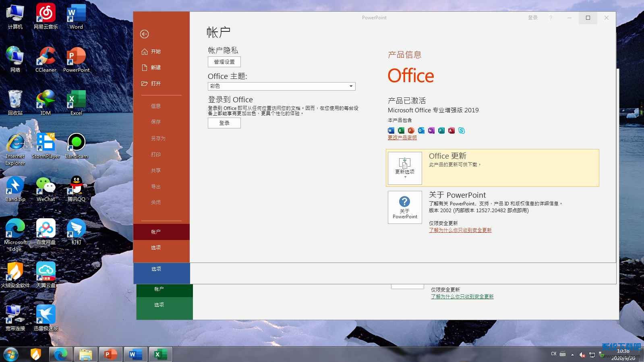Click 登录 in the PowerPoint title bar
Image resolution: width=644 pixels, height=362 pixels.
(532, 18)
